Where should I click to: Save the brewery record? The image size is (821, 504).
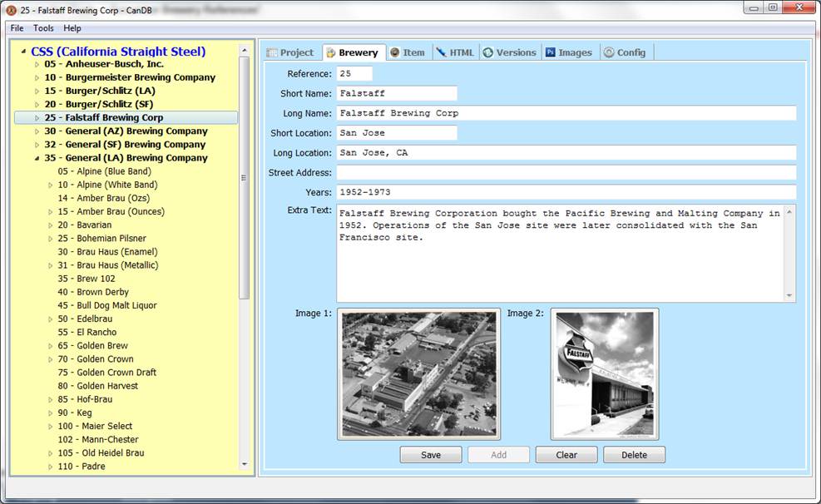pos(431,455)
